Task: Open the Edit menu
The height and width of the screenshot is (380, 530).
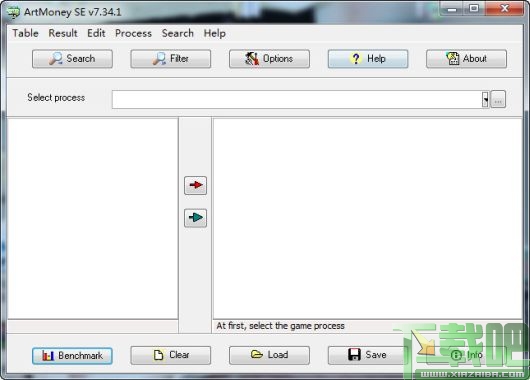Action: [96, 33]
